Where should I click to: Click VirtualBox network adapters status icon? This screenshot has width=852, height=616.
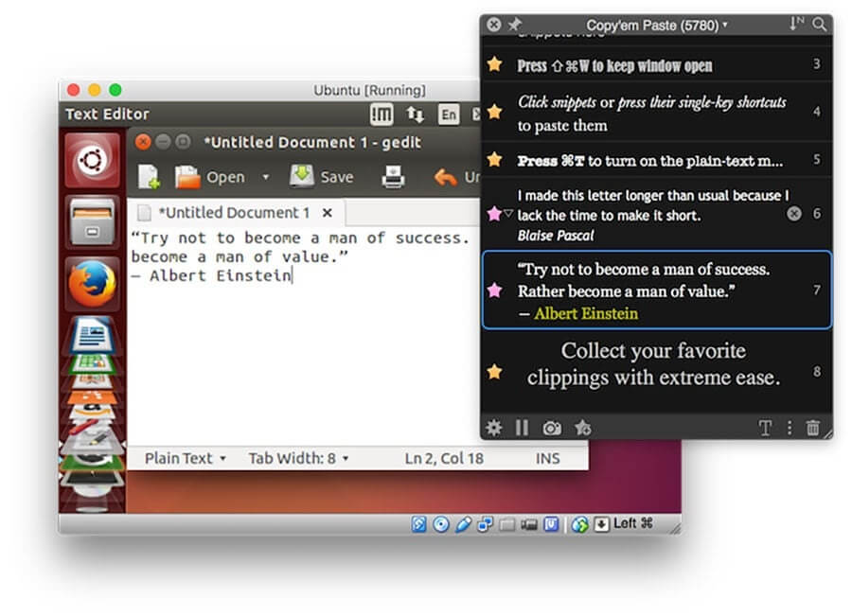485,524
